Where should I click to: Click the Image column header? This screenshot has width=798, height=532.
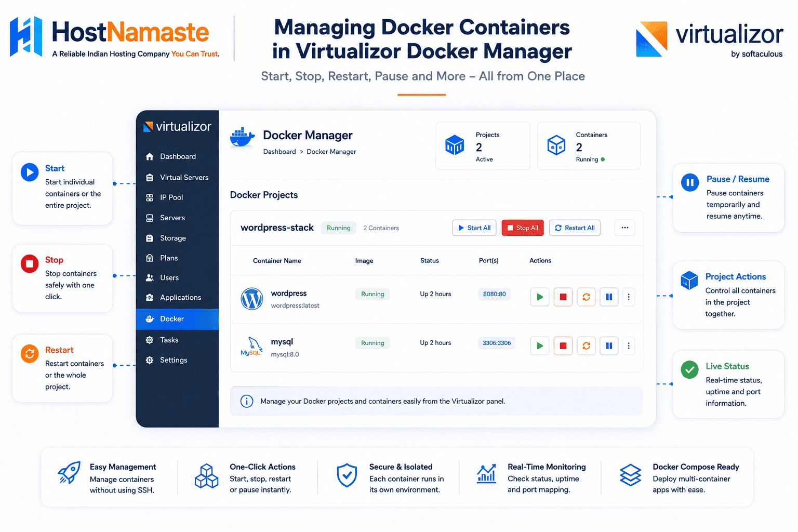tap(364, 261)
